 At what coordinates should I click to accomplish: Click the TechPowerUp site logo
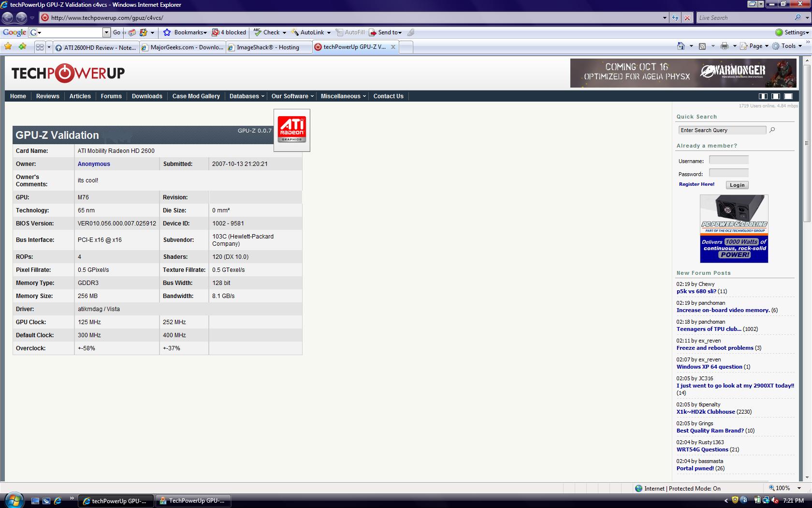coord(68,73)
